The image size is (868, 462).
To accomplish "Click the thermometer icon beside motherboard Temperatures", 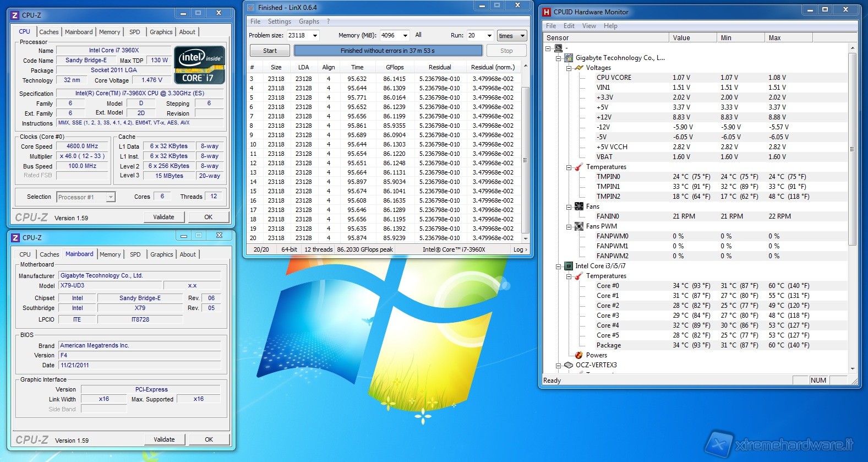I will pos(578,167).
